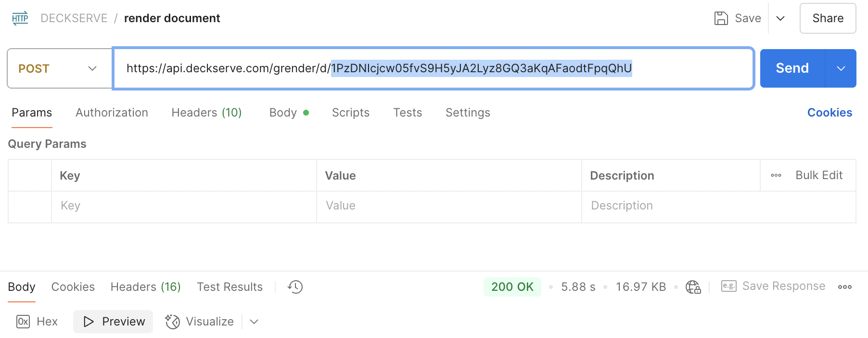The width and height of the screenshot is (868, 338).
Task: Click the floppy disk Save icon
Action: click(721, 18)
